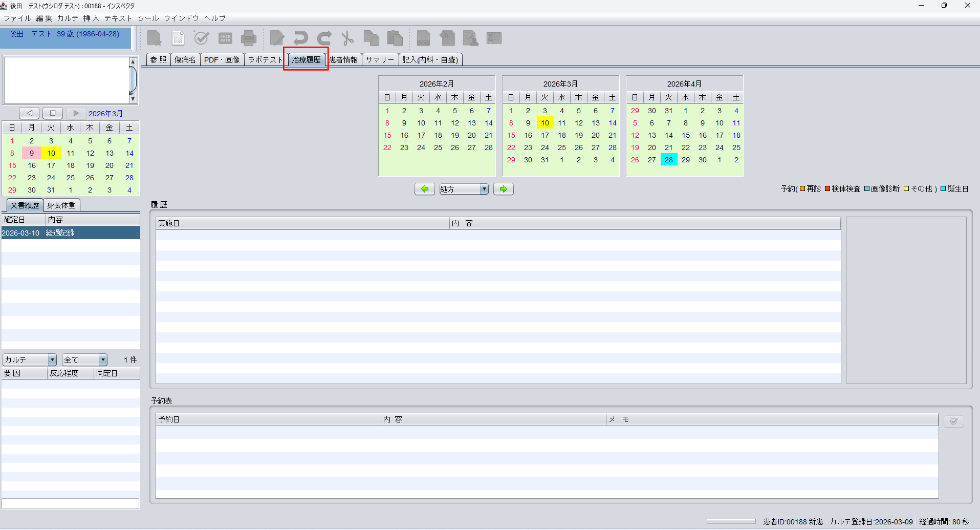Click the scissors cut icon
Screen dimensions: 980x530
(347, 38)
